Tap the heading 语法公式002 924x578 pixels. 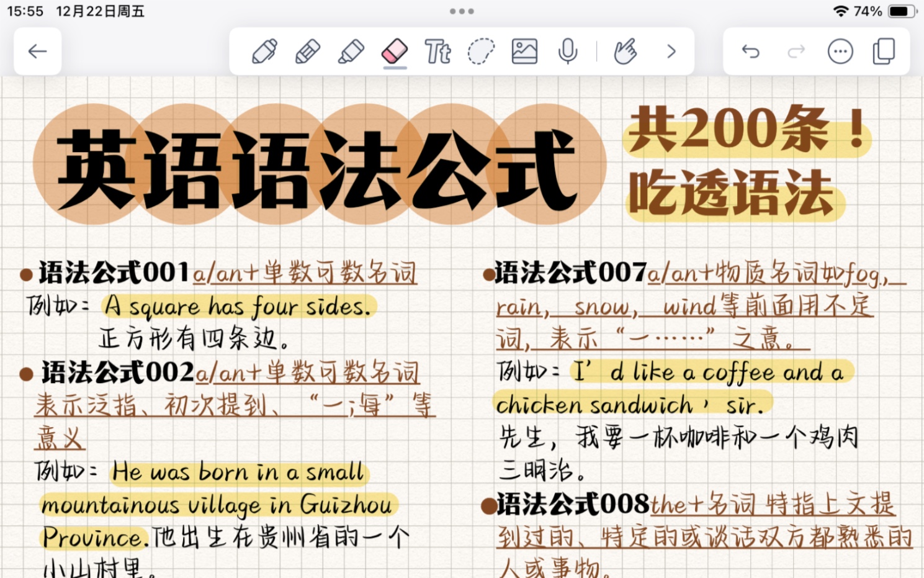pyautogui.click(x=118, y=373)
